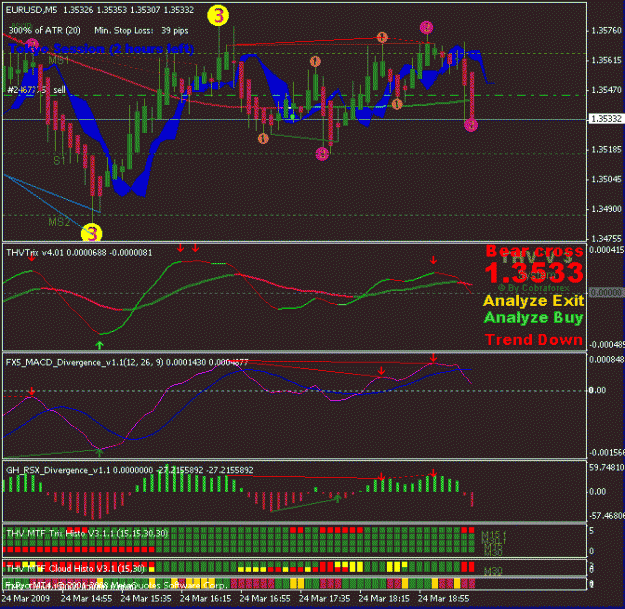Click the '24 Mar 17:35' time axis label
Screen dimensions: 625x609
(x=324, y=599)
